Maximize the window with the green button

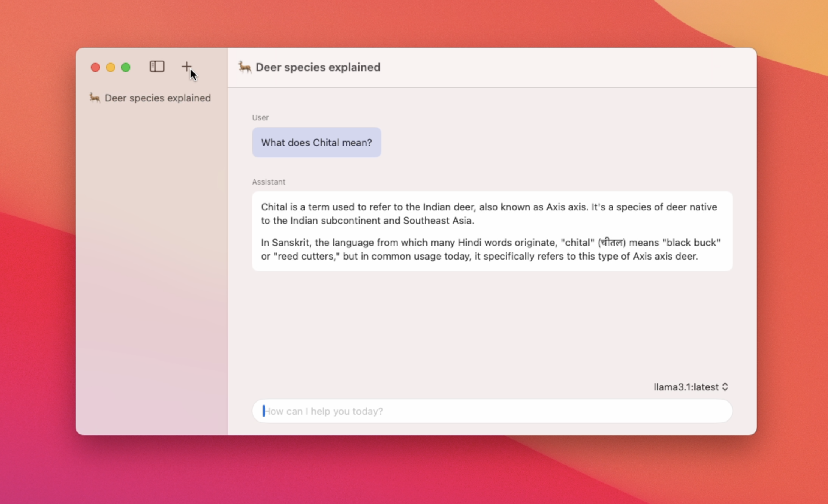126,67
